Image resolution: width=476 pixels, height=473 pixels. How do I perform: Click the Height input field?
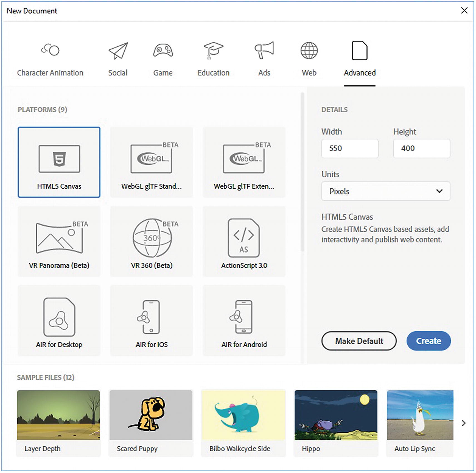[421, 149]
